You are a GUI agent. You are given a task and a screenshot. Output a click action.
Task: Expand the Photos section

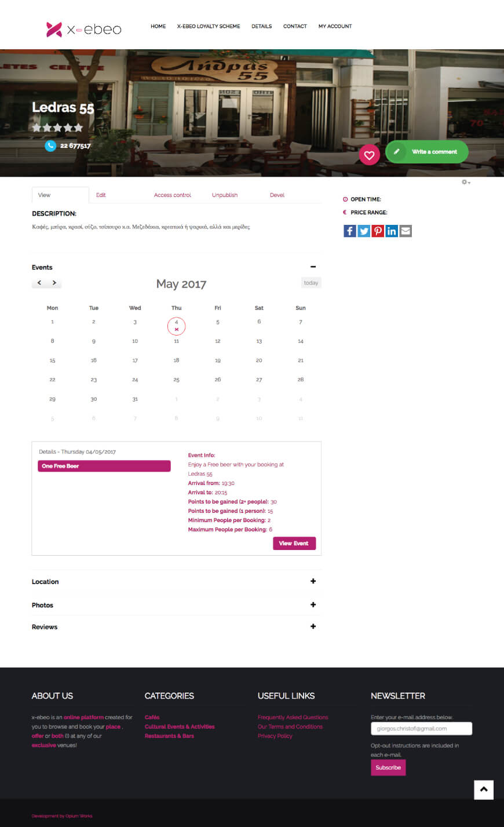[x=313, y=604]
